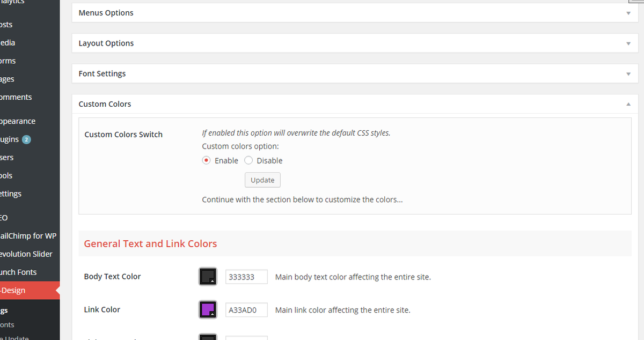Open the Settings sidebar menu

click(11, 194)
